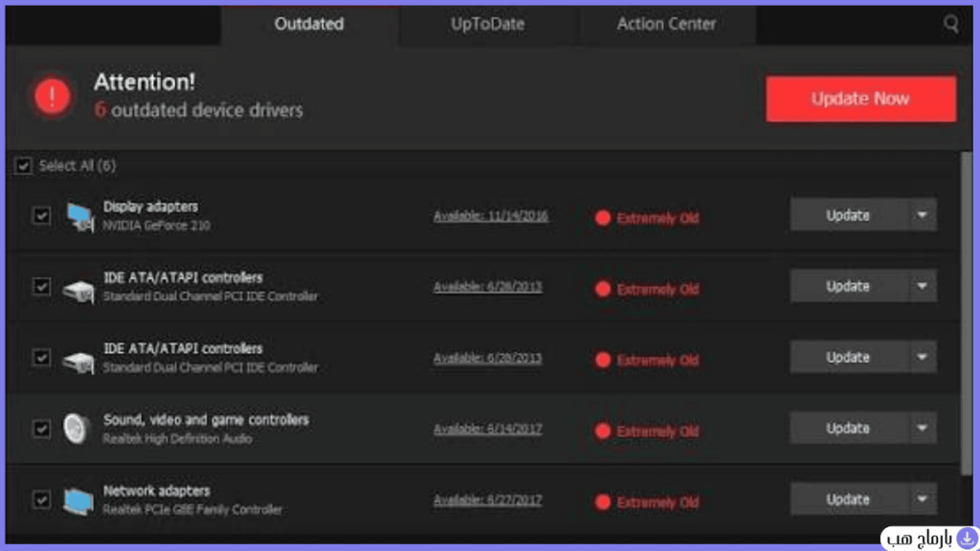Uncheck the Display adapters driver checkbox
Screen dimensions: 980x551
41,215
